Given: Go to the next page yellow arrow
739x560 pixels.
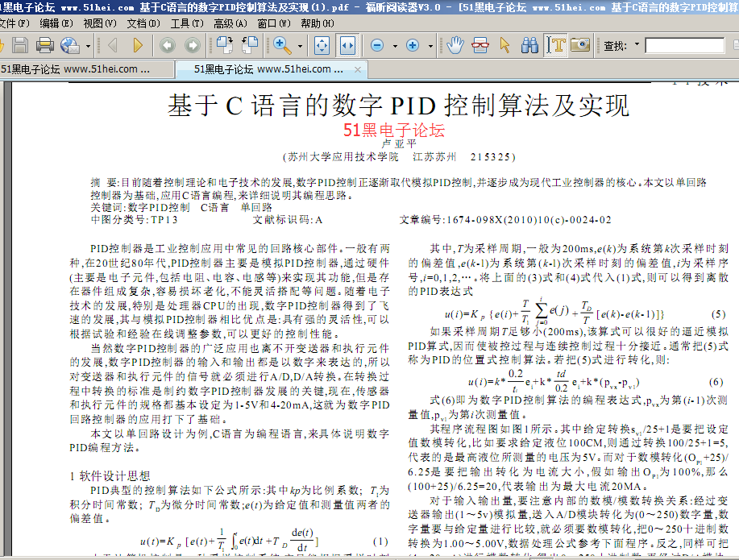Looking at the screenshot, I should [138, 45].
